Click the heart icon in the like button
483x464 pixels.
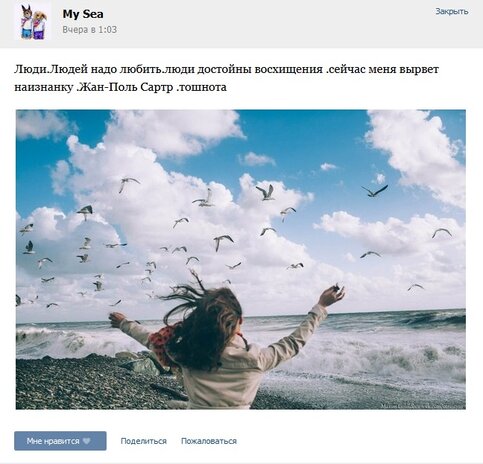(87, 441)
